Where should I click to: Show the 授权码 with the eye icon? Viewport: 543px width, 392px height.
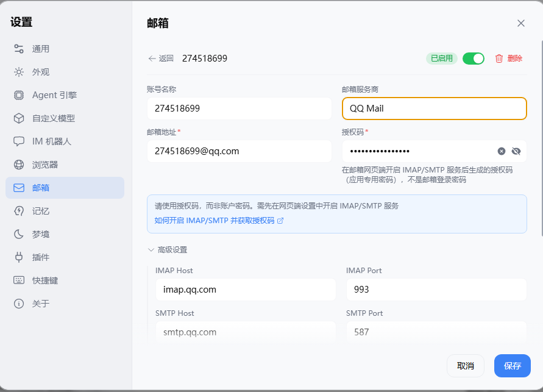(516, 151)
